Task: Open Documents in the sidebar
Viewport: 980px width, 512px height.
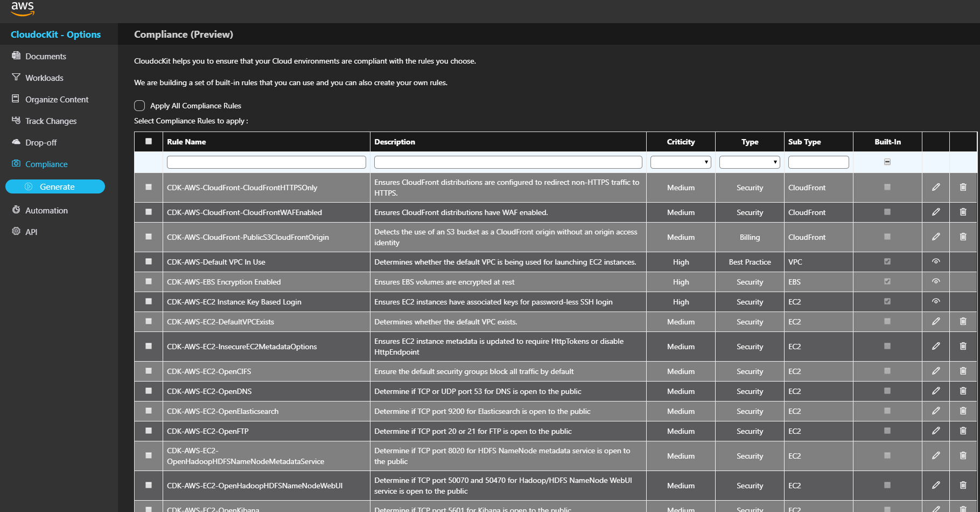Action: [x=45, y=57]
